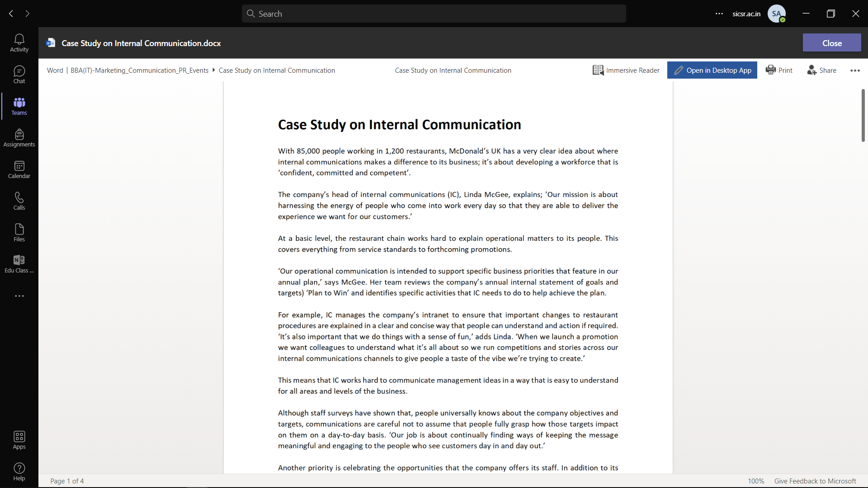Go to Calls

pos(19,201)
